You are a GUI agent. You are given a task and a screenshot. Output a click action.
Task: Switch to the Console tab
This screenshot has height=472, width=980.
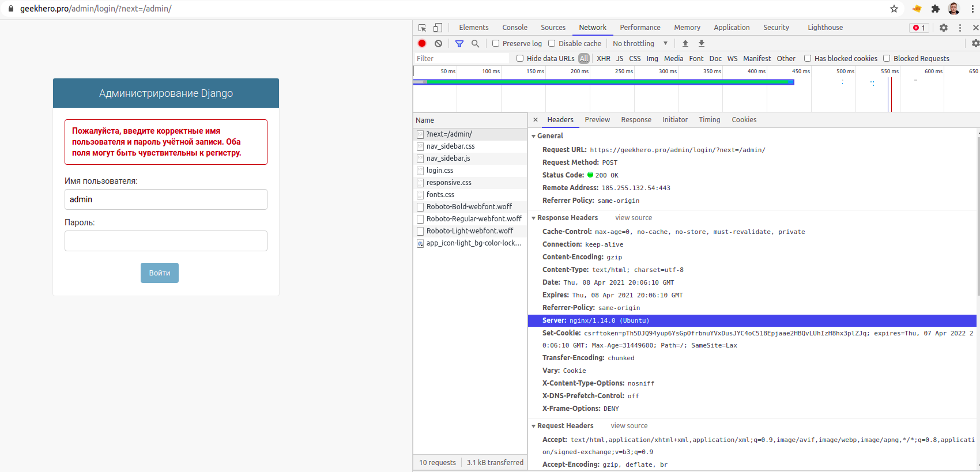click(x=515, y=28)
